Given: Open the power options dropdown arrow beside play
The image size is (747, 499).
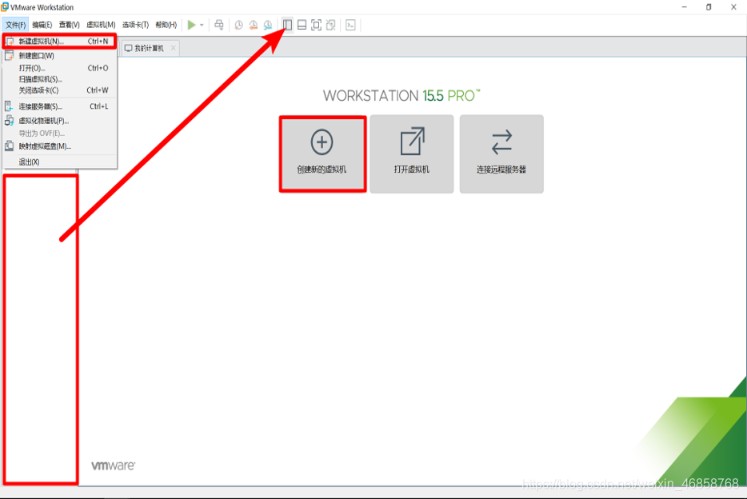Looking at the screenshot, I should pos(202,25).
